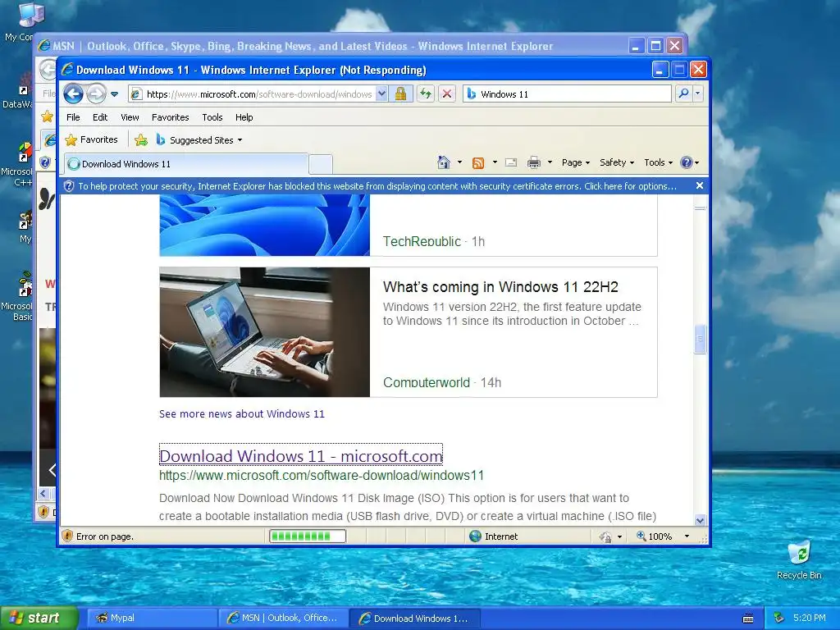
Task: Run the search with magnifier icon
Action: coord(683,94)
